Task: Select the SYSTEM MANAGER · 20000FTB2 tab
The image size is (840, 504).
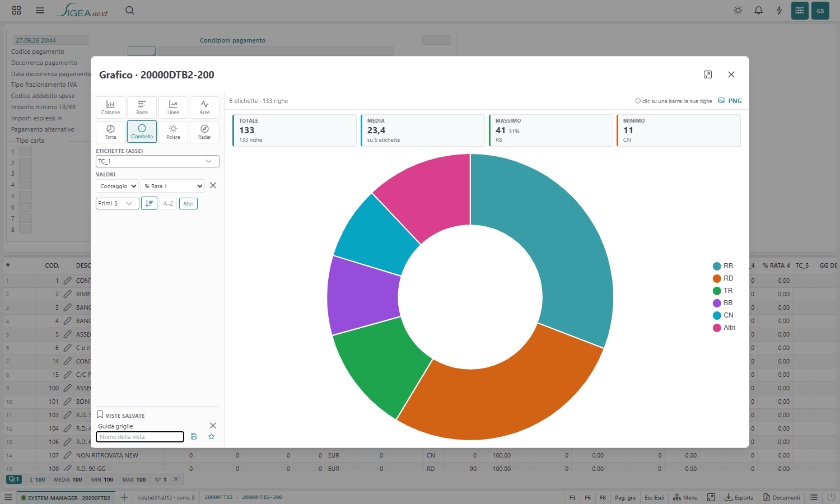Action: (66, 497)
